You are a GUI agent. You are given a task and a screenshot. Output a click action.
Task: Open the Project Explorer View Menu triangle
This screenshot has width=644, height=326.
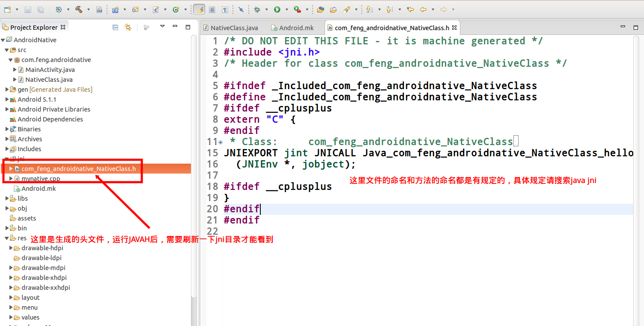click(163, 27)
